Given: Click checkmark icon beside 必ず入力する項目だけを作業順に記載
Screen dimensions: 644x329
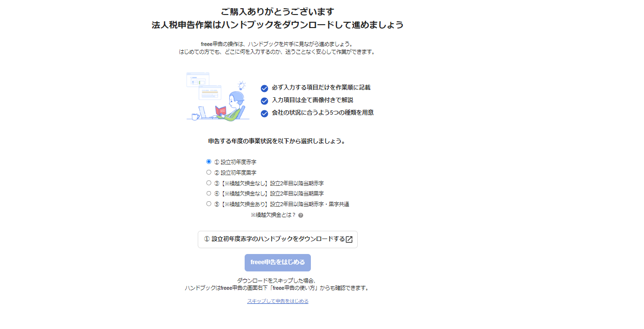Looking at the screenshot, I should [x=264, y=88].
